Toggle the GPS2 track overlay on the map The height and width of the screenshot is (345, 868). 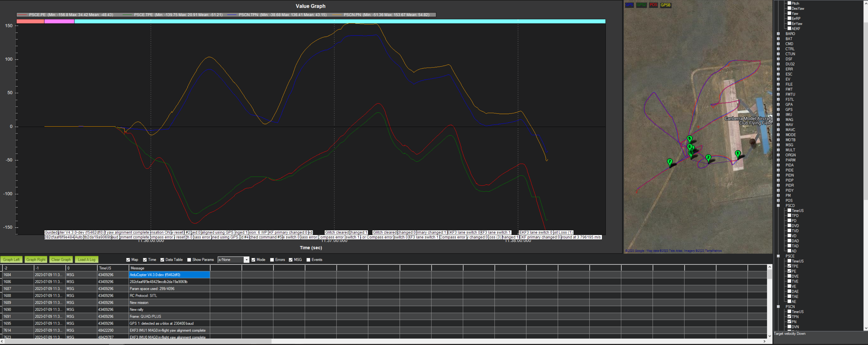tap(641, 5)
